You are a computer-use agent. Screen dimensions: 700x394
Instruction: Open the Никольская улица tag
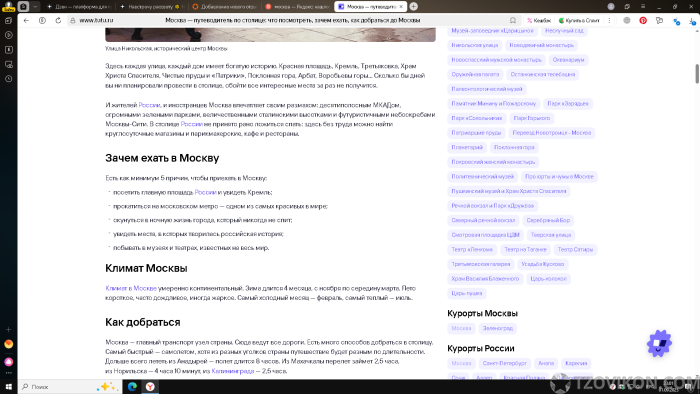pos(475,45)
